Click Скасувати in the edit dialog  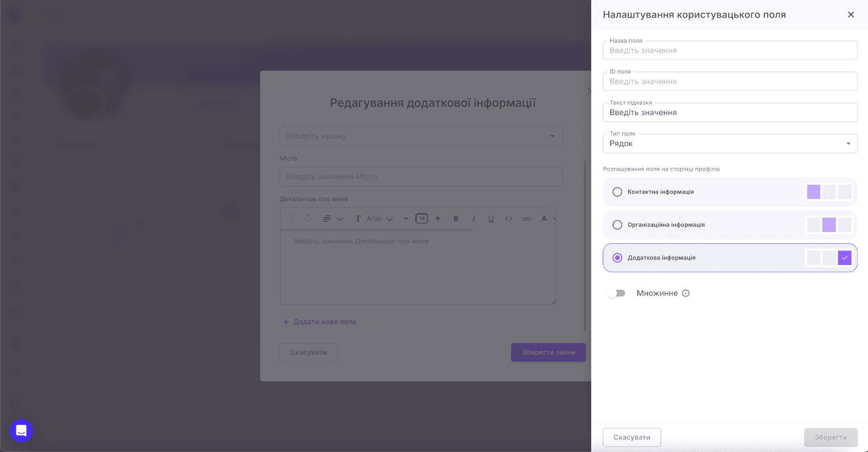tap(309, 352)
